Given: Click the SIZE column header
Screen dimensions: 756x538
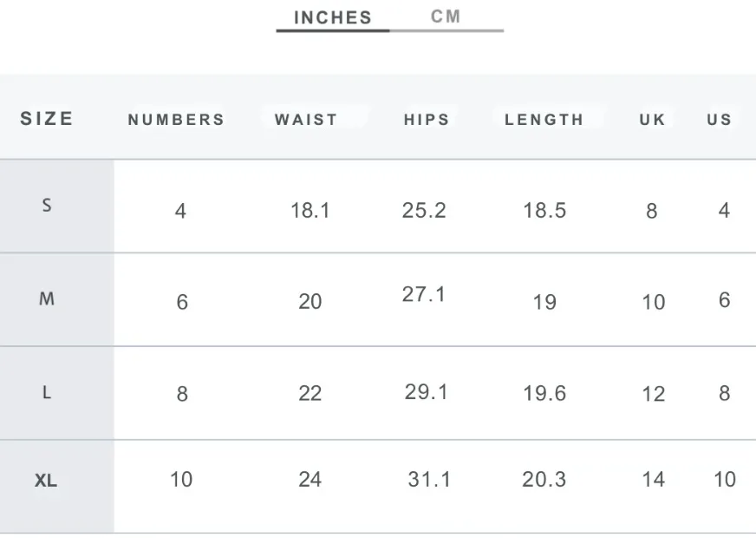Looking at the screenshot, I should point(47,119).
